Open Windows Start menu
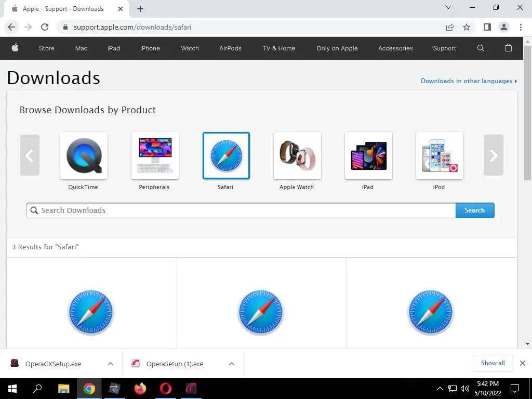The image size is (532, 399). (12, 389)
